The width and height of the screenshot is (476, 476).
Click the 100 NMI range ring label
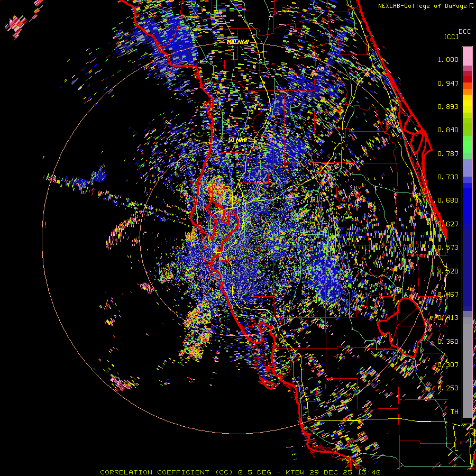237,42
